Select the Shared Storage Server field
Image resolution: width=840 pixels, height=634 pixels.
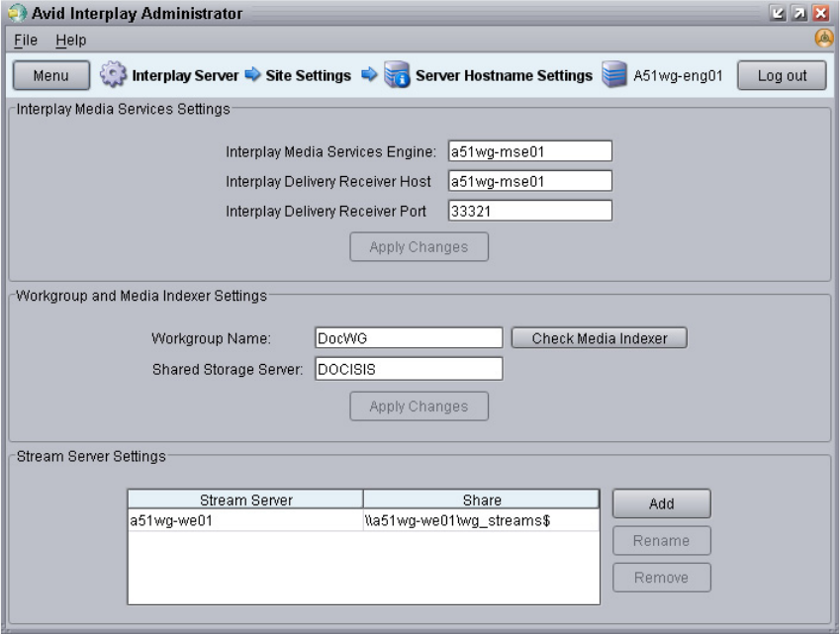[409, 369]
